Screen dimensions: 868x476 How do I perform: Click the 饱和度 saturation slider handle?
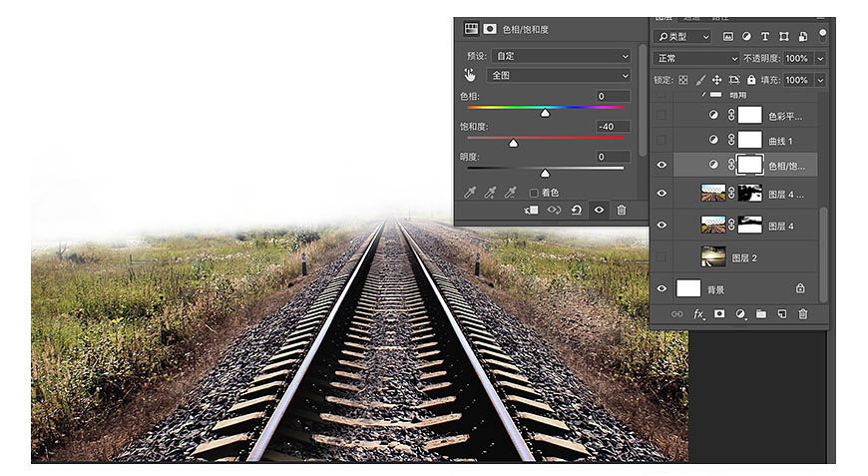coord(513,144)
